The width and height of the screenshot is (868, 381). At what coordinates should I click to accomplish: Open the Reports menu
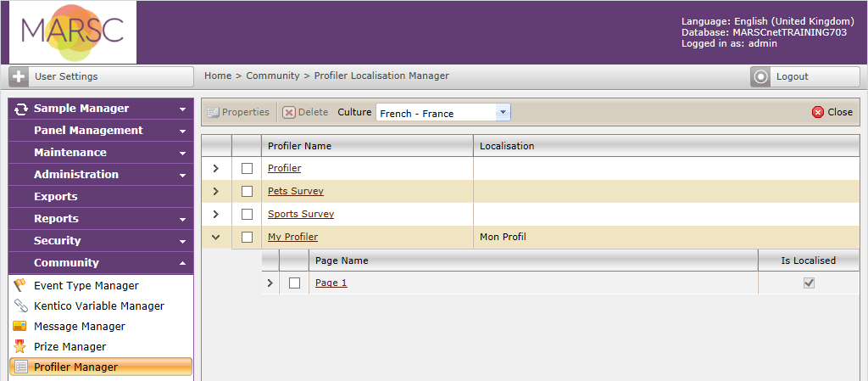[x=101, y=219]
